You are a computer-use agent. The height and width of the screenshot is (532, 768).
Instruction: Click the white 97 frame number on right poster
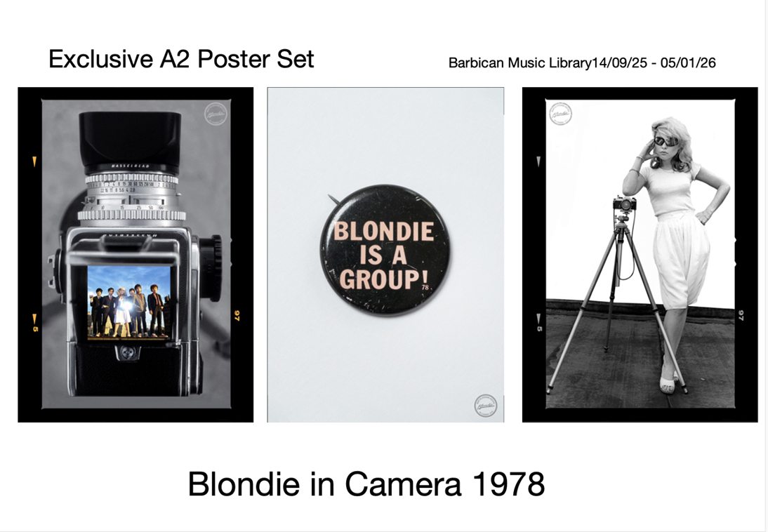tap(741, 315)
